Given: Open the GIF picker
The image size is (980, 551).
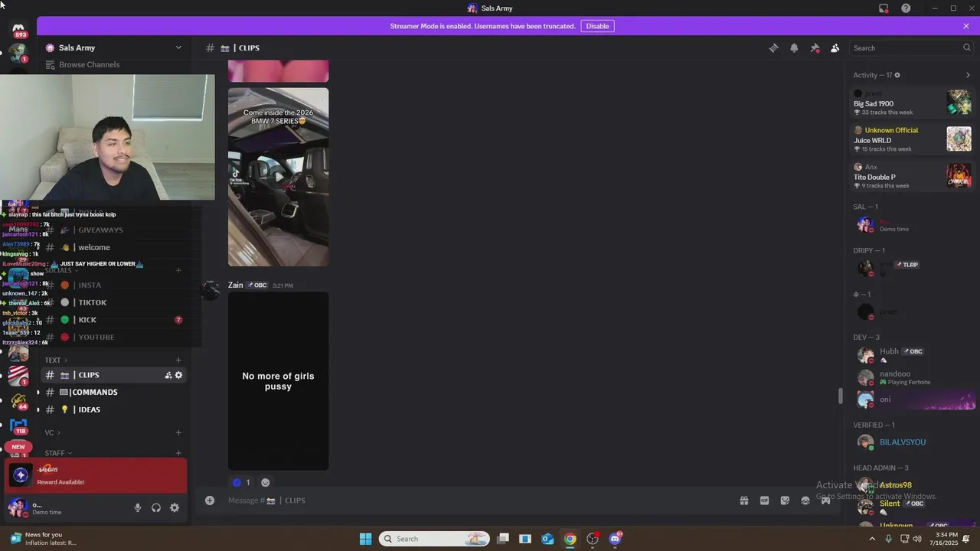Looking at the screenshot, I should click(x=764, y=500).
